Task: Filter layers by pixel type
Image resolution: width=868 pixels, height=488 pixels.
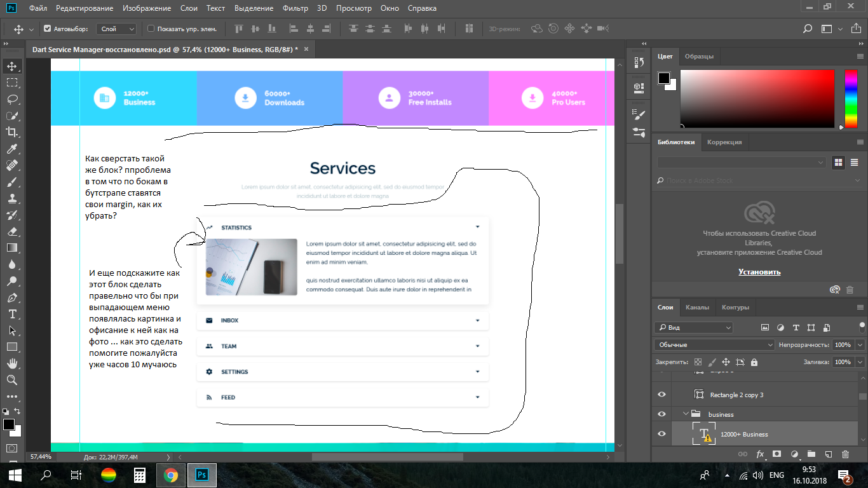Action: (x=765, y=327)
